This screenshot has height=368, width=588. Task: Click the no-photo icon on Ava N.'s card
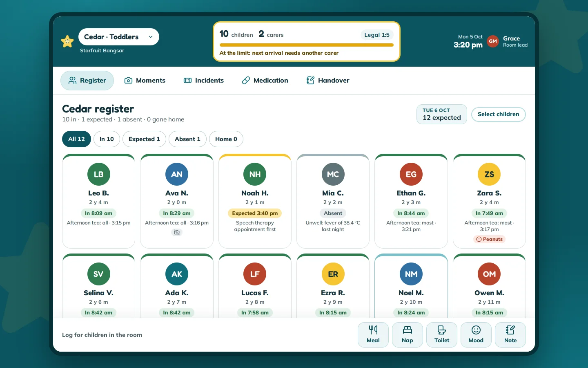point(177,232)
